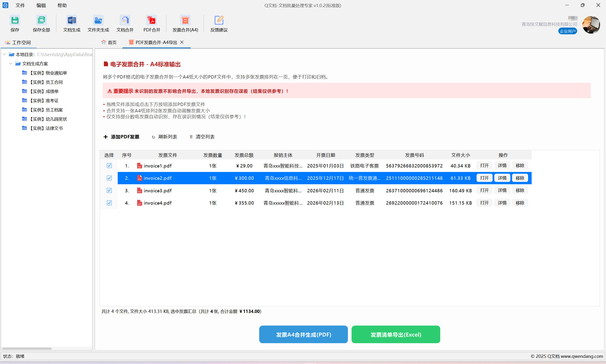The height and width of the screenshot is (364, 606).
Task: Click the 发票A4合并生成(PDF) button
Action: point(303,334)
